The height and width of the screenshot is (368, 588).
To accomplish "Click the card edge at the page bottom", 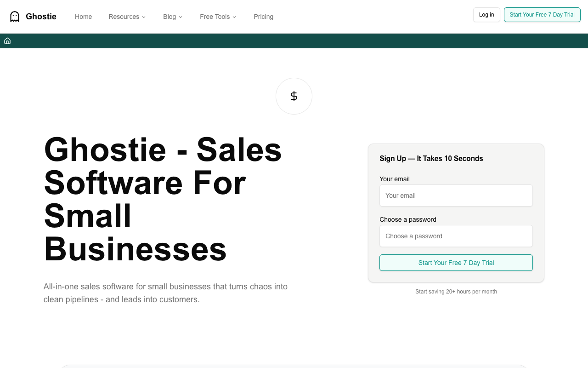I will pyautogui.click(x=294, y=366).
